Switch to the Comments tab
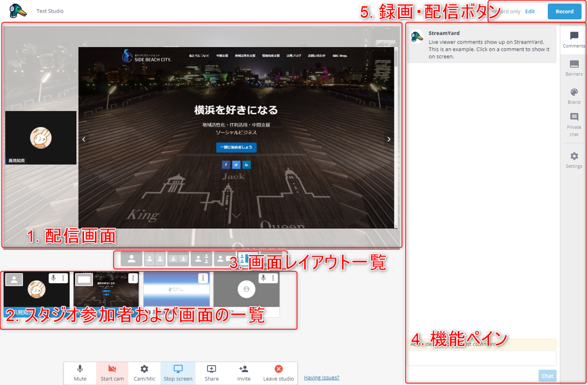The width and height of the screenshot is (588, 385). [x=574, y=40]
